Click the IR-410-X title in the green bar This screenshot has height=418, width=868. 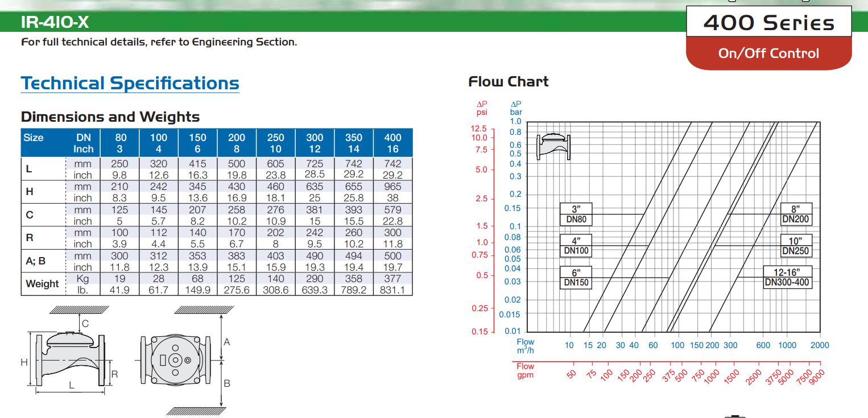point(55,22)
